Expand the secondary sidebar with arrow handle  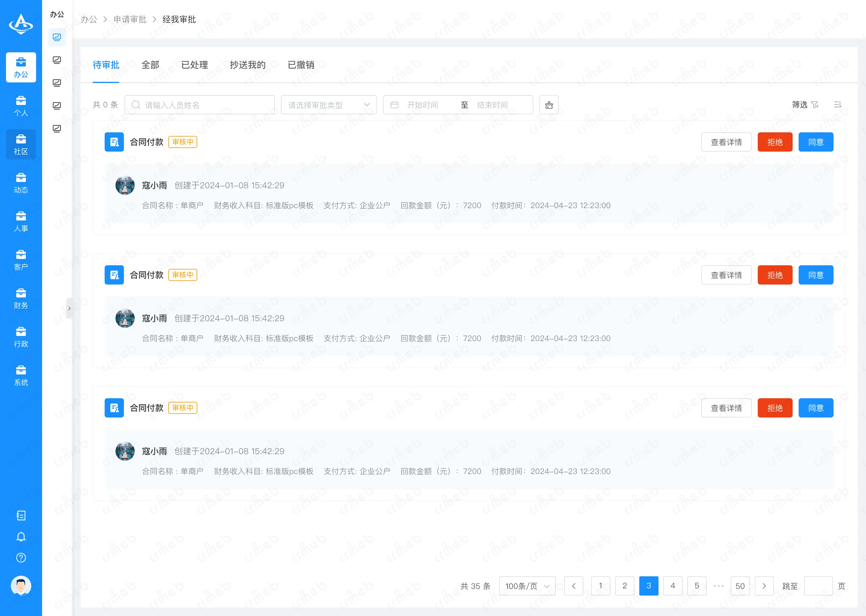(69, 308)
